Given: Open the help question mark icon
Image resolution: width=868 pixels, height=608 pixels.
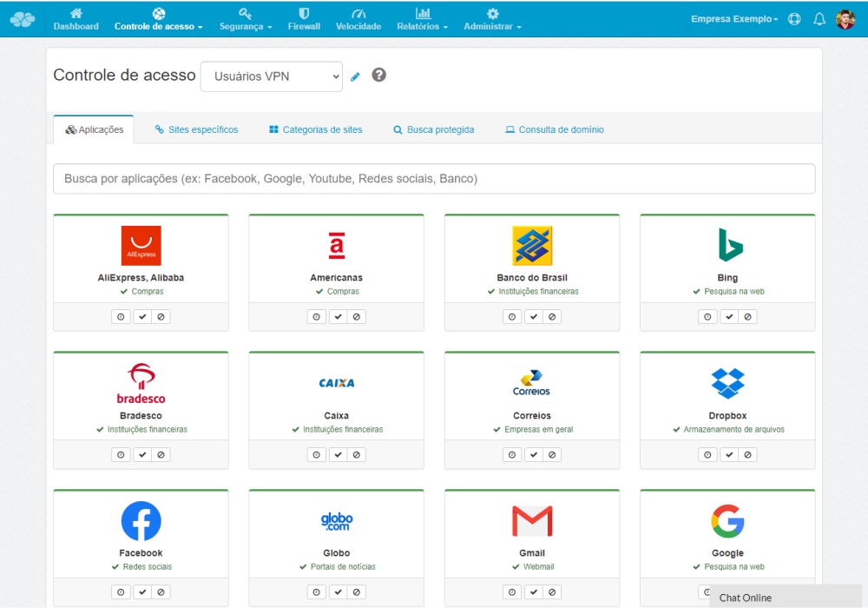Looking at the screenshot, I should point(378,75).
